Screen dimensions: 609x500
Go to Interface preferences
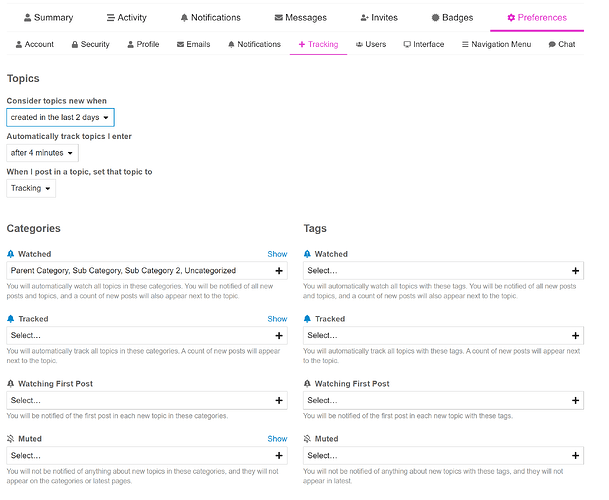click(x=424, y=44)
